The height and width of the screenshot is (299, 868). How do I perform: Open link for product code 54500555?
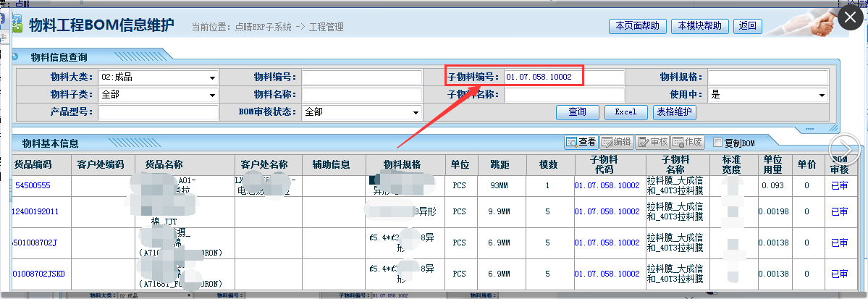coord(33,185)
